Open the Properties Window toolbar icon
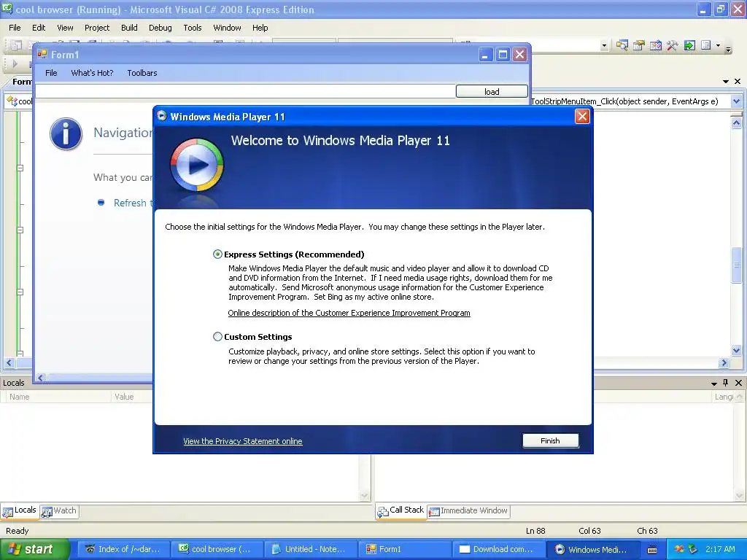Screen dimensions: 747x560 click(x=638, y=45)
